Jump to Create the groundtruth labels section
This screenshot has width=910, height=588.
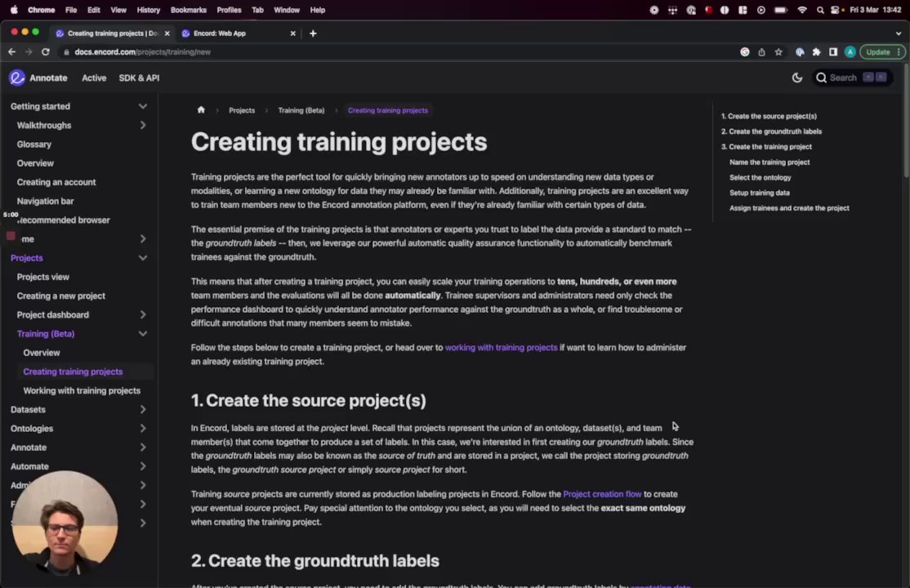pos(771,131)
